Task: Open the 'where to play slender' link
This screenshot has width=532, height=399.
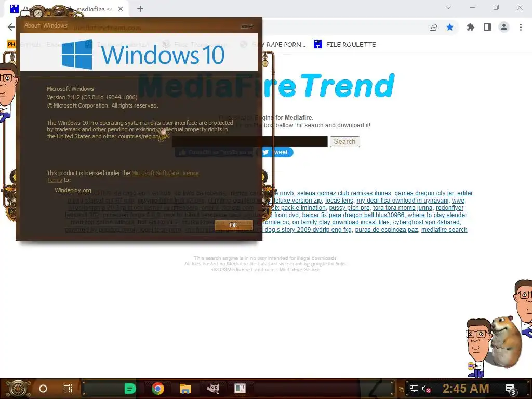Action: (437, 215)
